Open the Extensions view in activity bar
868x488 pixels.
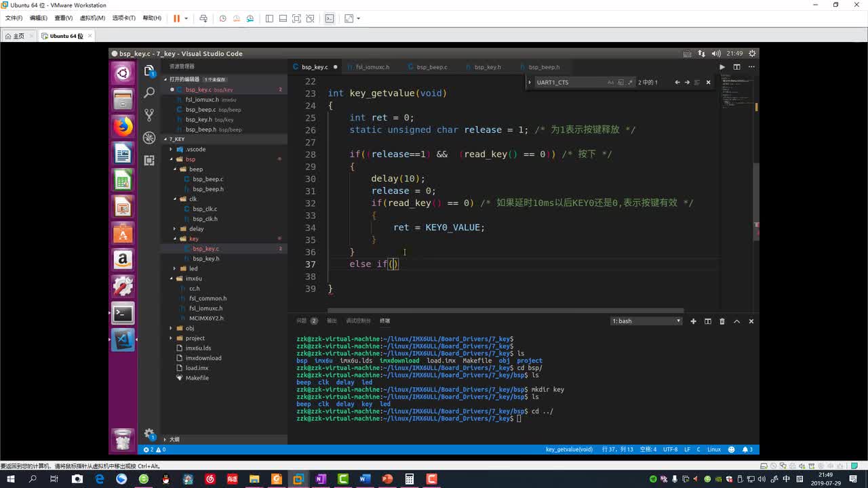pyautogui.click(x=149, y=160)
